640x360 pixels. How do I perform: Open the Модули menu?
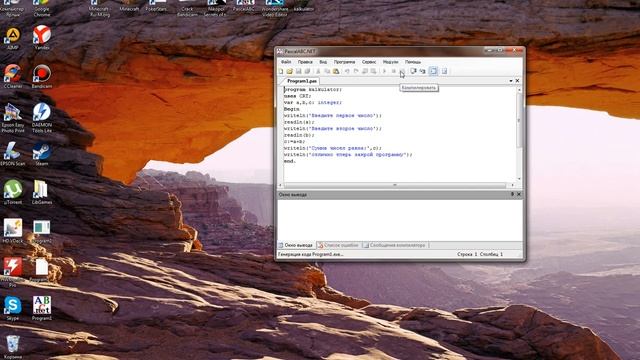click(391, 62)
